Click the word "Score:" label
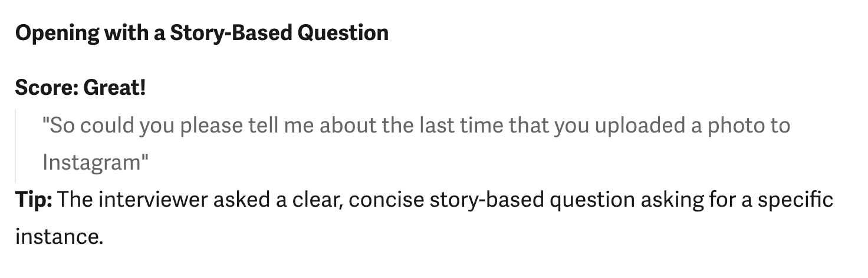The image size is (868, 278). click(x=47, y=88)
